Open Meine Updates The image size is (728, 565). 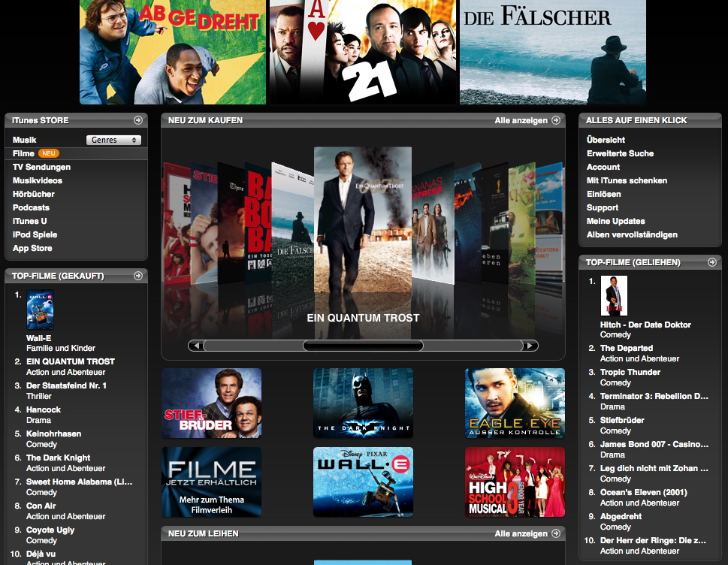(615, 221)
